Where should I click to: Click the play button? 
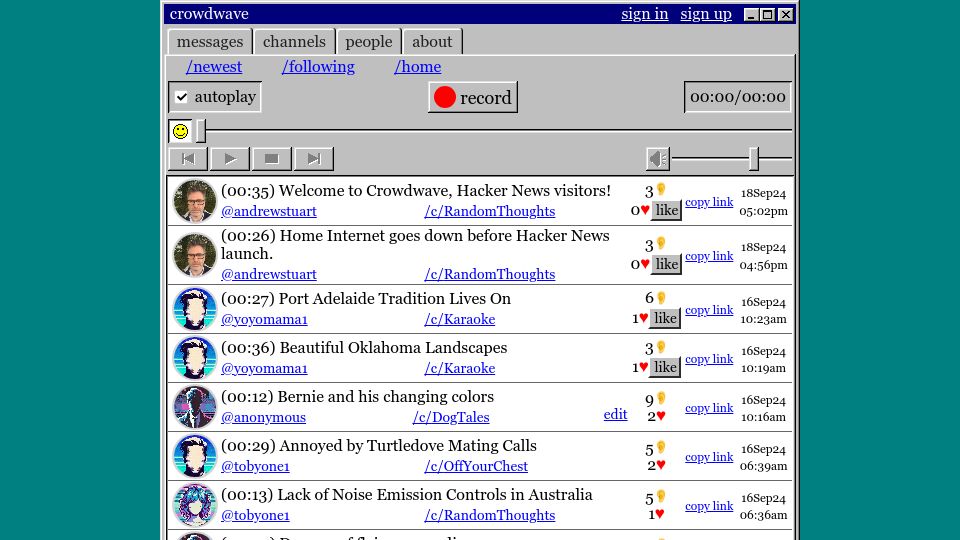click(x=230, y=159)
